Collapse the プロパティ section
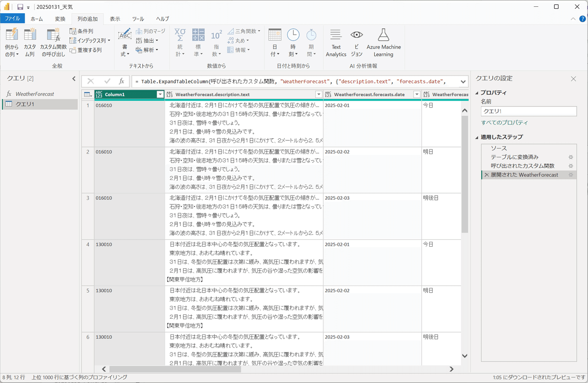 pyautogui.click(x=477, y=93)
